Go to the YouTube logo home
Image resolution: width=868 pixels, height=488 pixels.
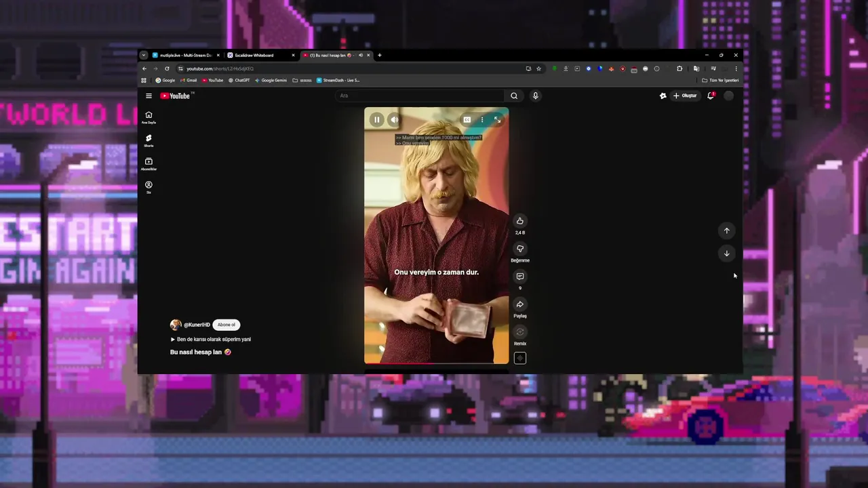[176, 96]
